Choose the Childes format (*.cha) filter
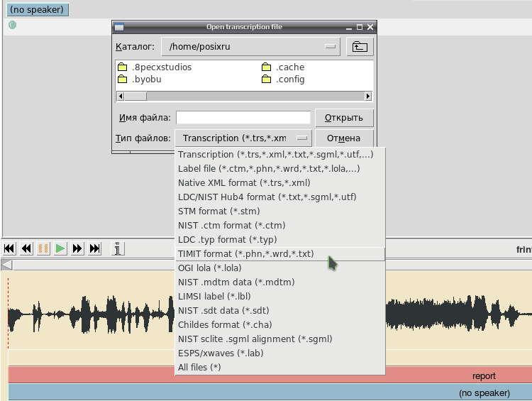 tap(280, 325)
